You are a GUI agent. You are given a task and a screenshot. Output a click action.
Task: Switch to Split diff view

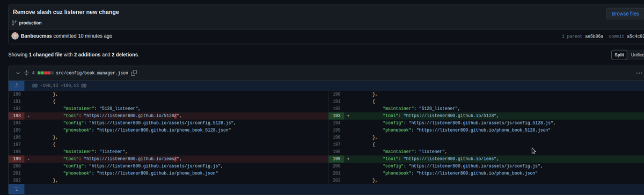tap(619, 55)
